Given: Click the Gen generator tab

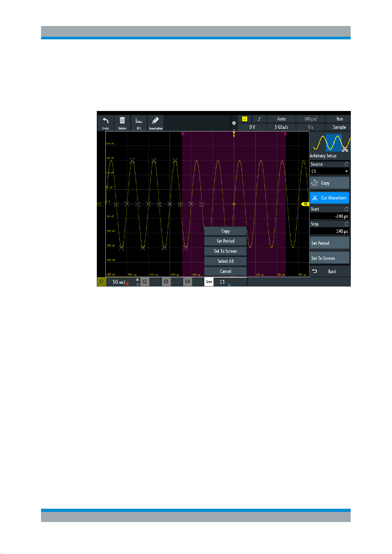Looking at the screenshot, I should pyautogui.click(x=209, y=282).
